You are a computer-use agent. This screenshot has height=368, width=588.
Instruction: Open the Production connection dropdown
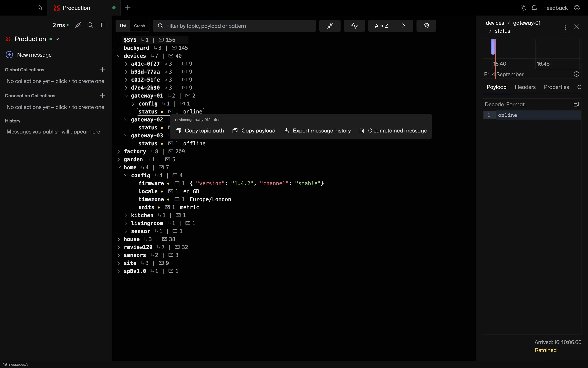(57, 39)
